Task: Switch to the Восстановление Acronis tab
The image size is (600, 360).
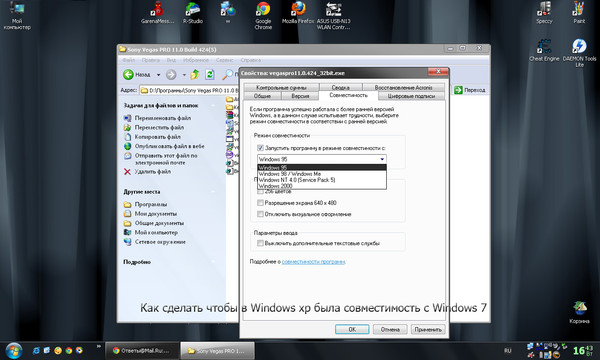Action: (403, 87)
